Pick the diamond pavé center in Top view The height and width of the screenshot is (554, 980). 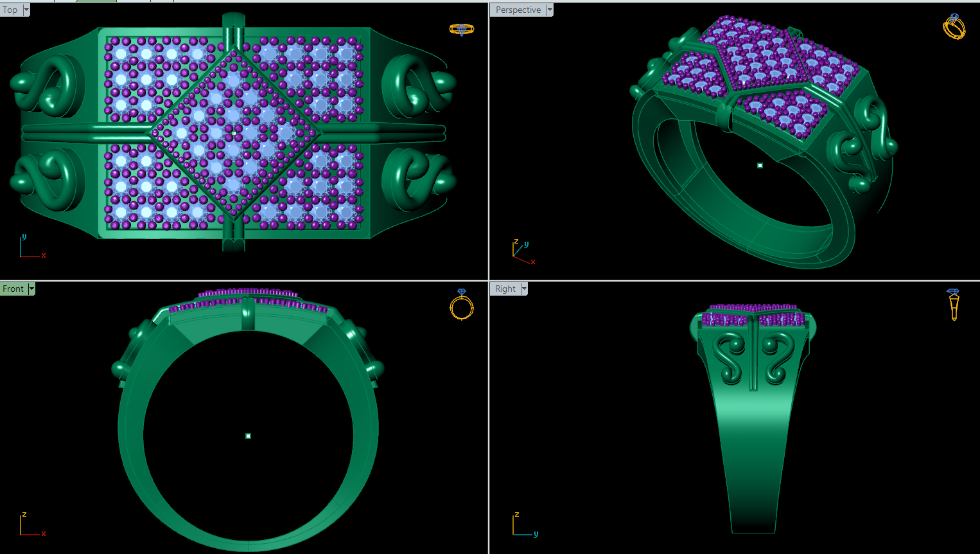(x=234, y=133)
